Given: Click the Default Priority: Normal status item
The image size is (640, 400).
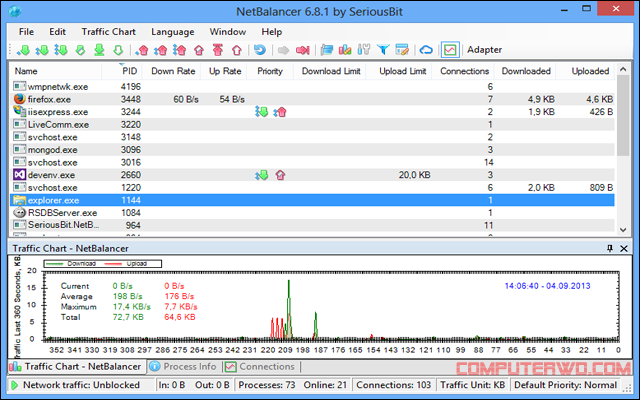Looking at the screenshot, I should [565, 385].
